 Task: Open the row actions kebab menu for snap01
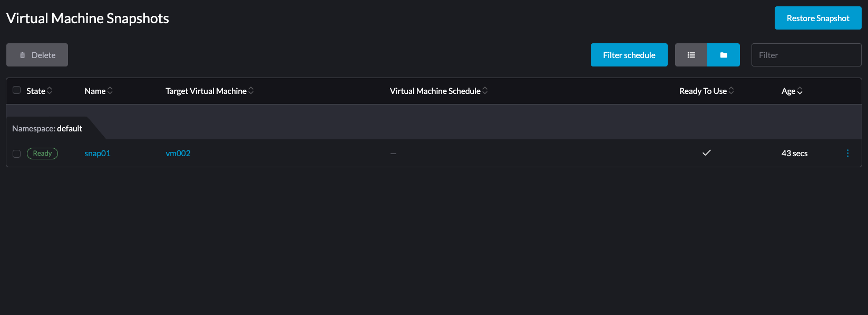[847, 153]
